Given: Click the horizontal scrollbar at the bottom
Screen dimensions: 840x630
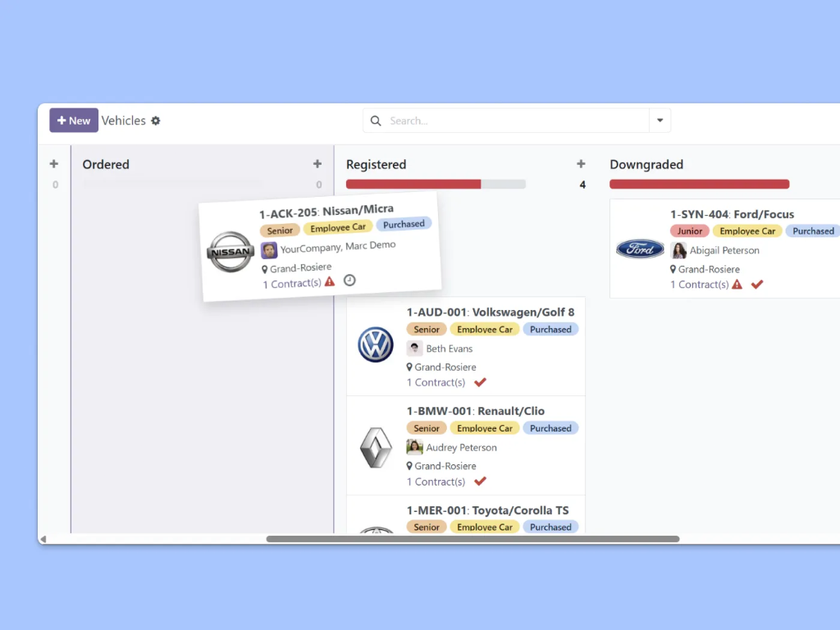Looking at the screenshot, I should click(x=474, y=539).
